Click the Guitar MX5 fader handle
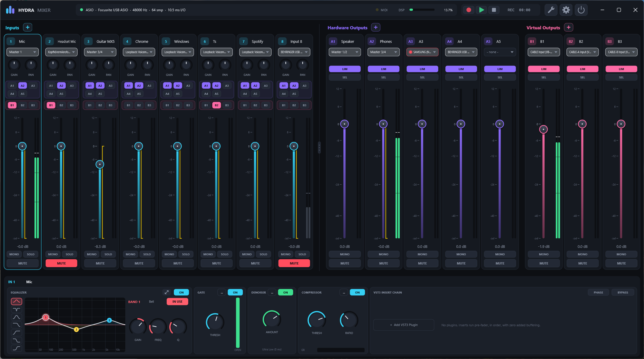This screenshot has width=644, height=359. (x=100, y=164)
